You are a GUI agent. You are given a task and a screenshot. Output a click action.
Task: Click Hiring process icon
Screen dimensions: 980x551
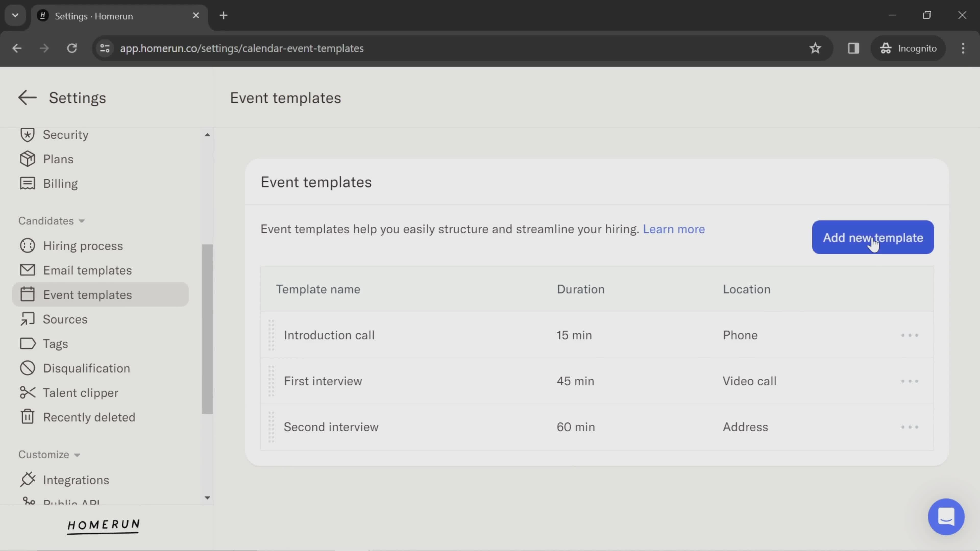[x=27, y=246]
